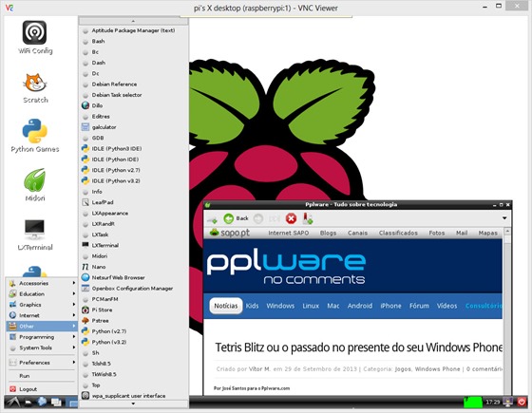This screenshot has height=413, width=532.
Task: Click the new tab icon in Midori toolbar
Action: tap(213, 219)
